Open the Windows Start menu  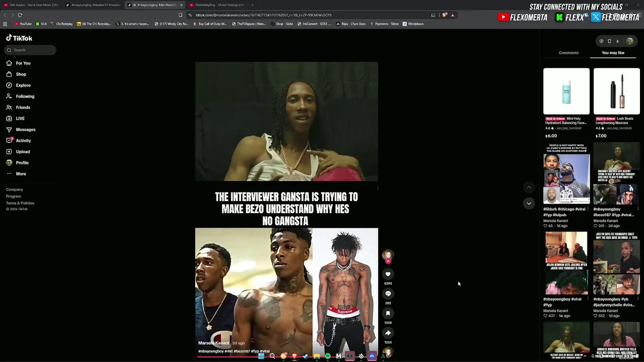[261, 356]
